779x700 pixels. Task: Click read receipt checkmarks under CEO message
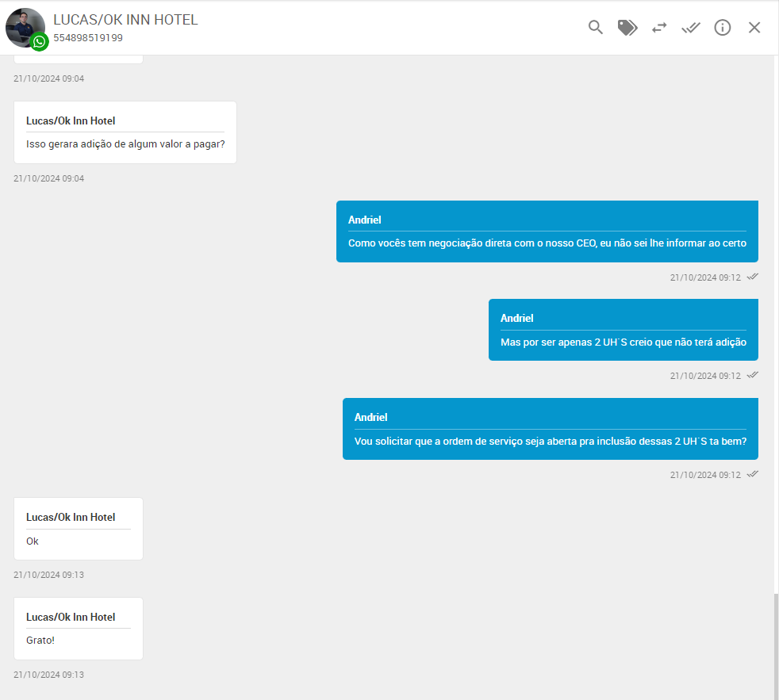pyautogui.click(x=753, y=277)
